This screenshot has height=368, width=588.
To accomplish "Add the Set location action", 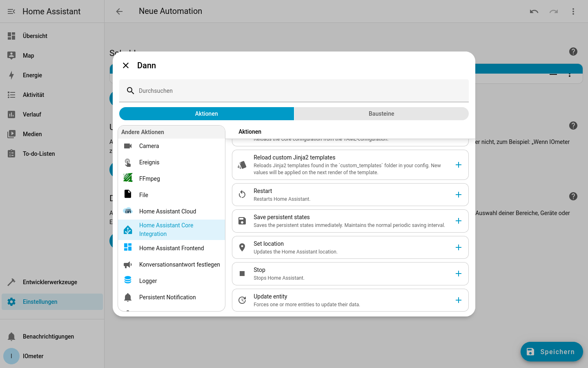I will click(459, 247).
